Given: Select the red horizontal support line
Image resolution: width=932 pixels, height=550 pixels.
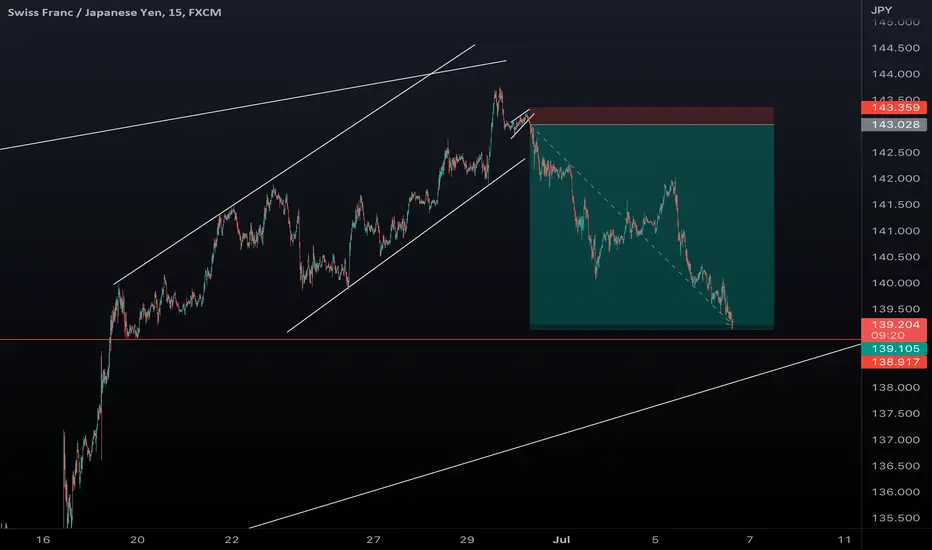Looking at the screenshot, I should (430, 340).
